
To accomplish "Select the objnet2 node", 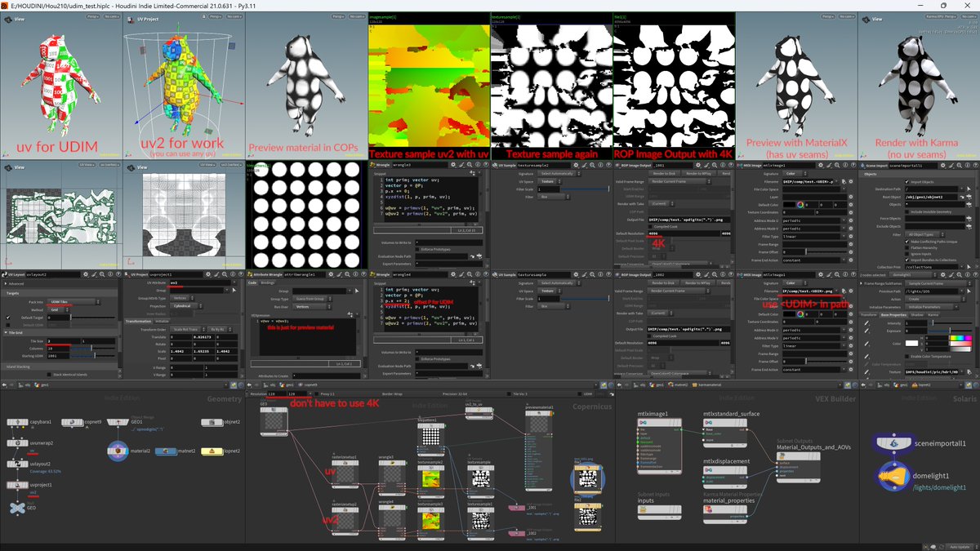I will tap(212, 422).
